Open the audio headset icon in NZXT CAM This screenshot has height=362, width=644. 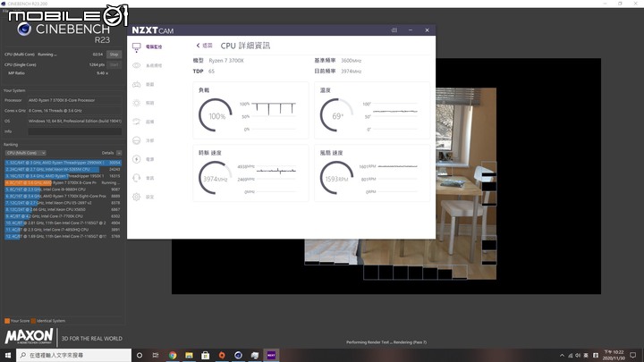point(137,178)
